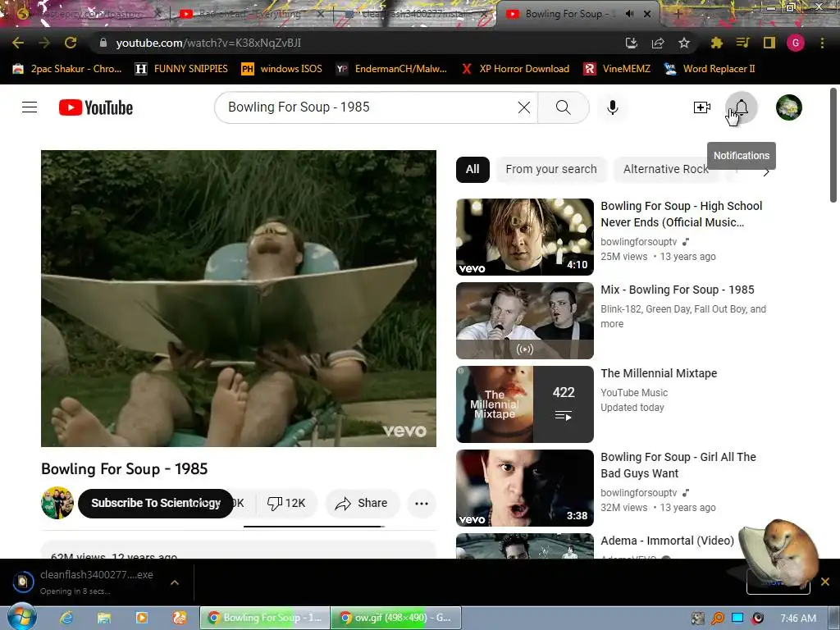Viewport: 840px width, 630px height.
Task: Click the 7:46 AM system clock
Action: pyautogui.click(x=798, y=619)
